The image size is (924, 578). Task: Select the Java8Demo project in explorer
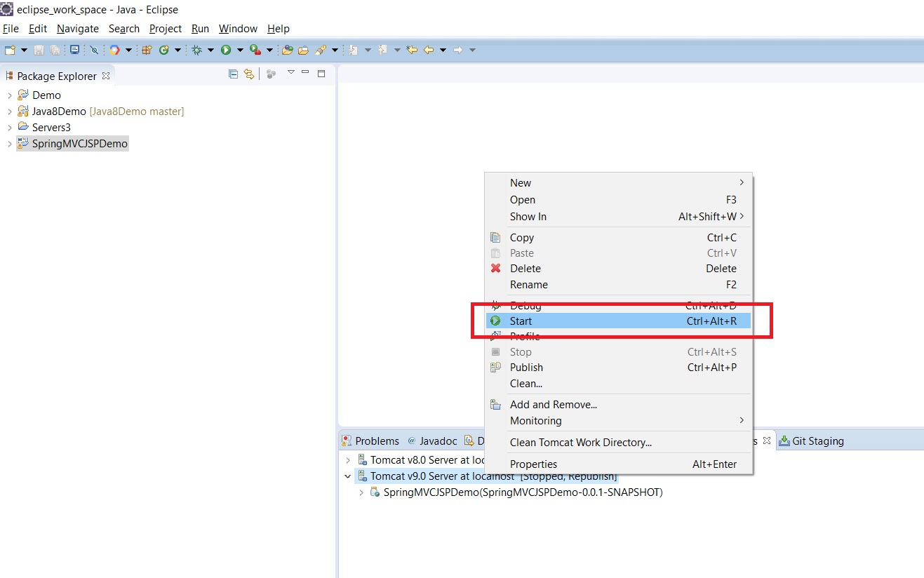pyautogui.click(x=59, y=112)
